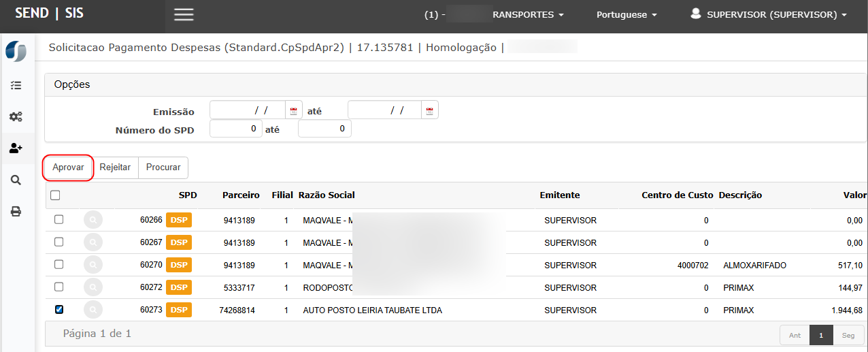Uncheck the box for SPD 60273
Image resolution: width=868 pixels, height=352 pixels.
(59, 310)
